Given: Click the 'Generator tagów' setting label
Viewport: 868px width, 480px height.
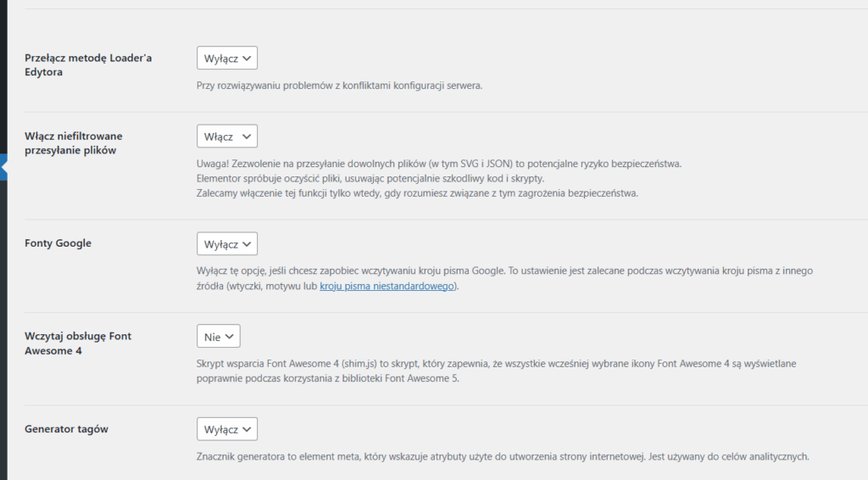Looking at the screenshot, I should [67, 429].
